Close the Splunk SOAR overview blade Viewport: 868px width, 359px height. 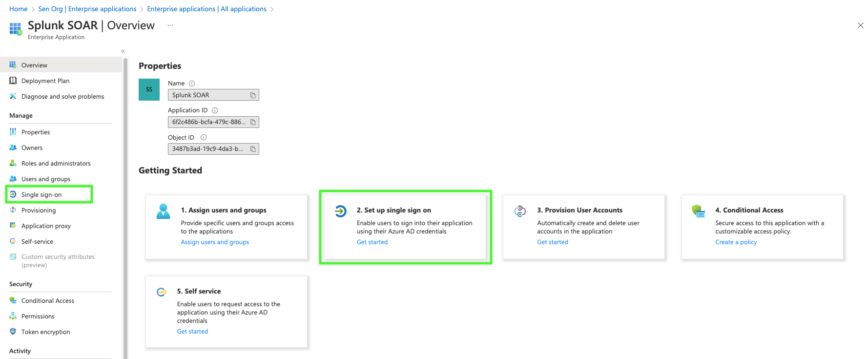click(x=860, y=25)
